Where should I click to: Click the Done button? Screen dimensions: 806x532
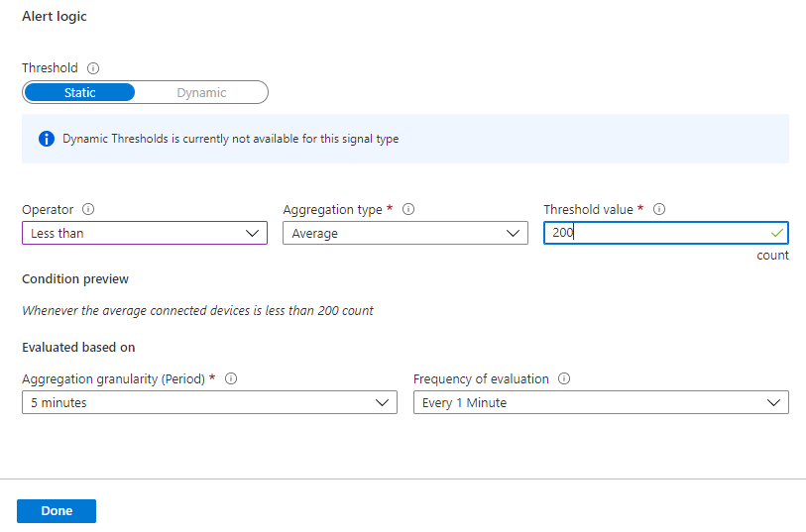pos(57,511)
